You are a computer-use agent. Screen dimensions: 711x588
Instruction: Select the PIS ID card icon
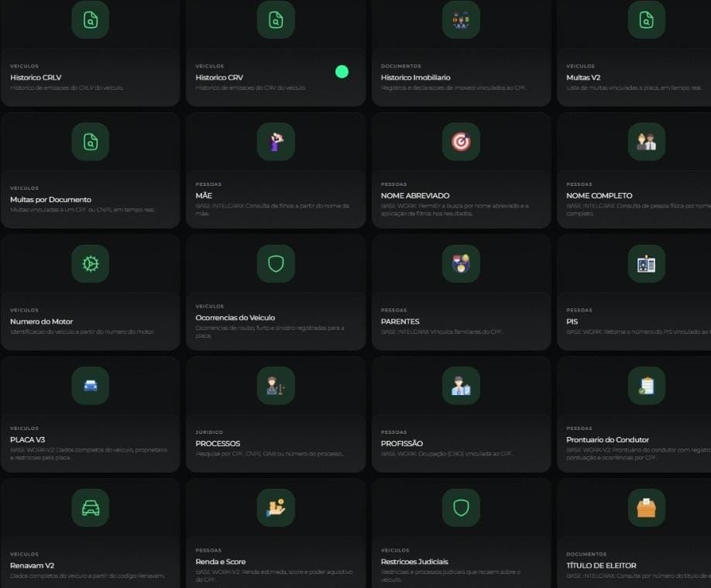(647, 263)
